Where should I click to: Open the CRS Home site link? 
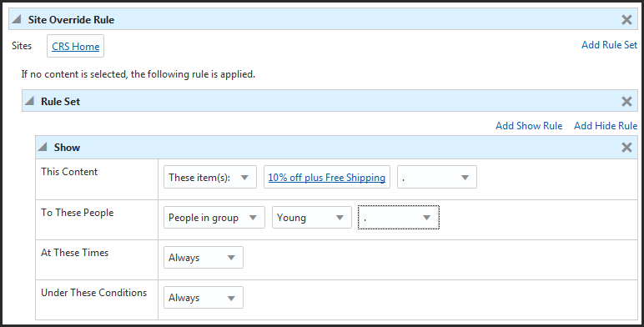pos(76,47)
